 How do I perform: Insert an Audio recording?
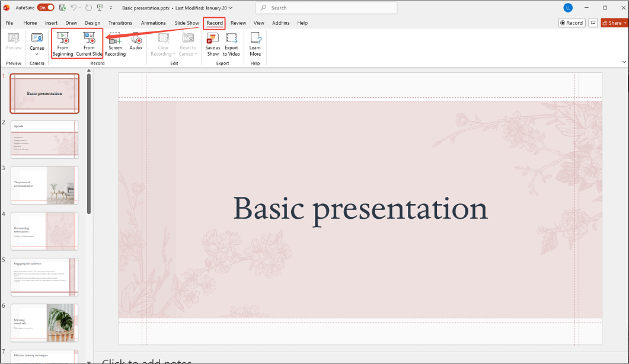136,43
